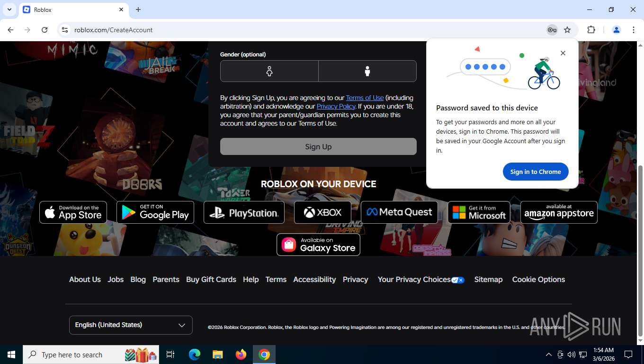644x364 pixels.
Task: Select the Roblox tab
Action: (73, 9)
